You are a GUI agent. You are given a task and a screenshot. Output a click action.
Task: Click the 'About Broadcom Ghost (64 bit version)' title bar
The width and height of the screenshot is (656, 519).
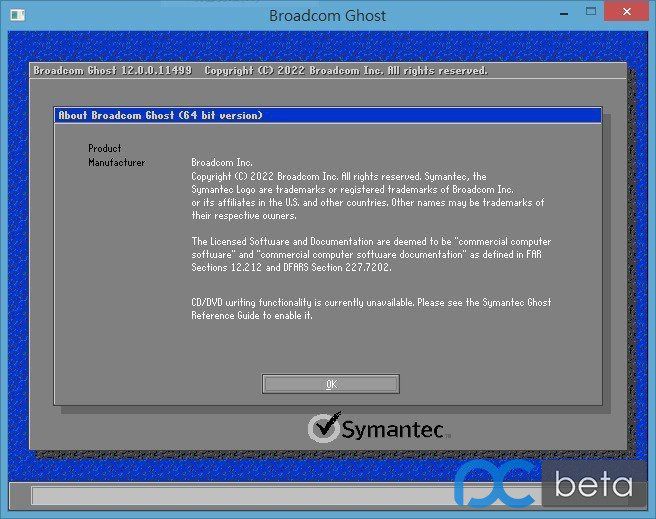(328, 115)
